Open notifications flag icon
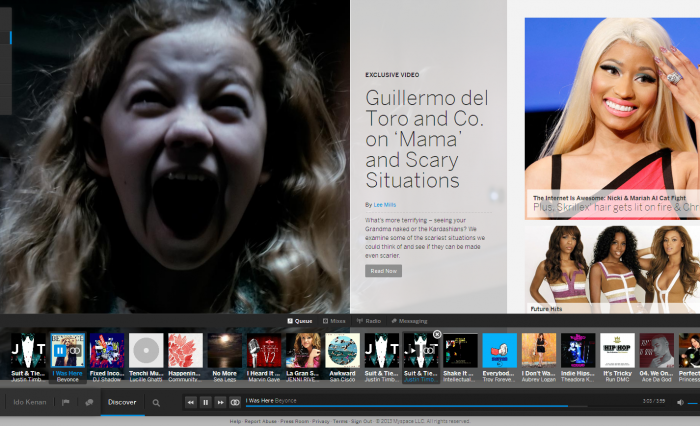 pyautogui.click(x=66, y=402)
